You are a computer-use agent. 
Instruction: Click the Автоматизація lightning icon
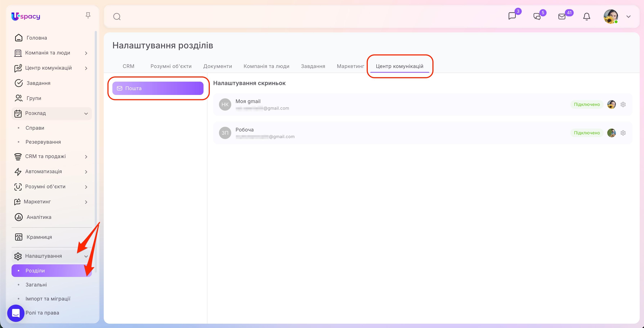(18, 172)
